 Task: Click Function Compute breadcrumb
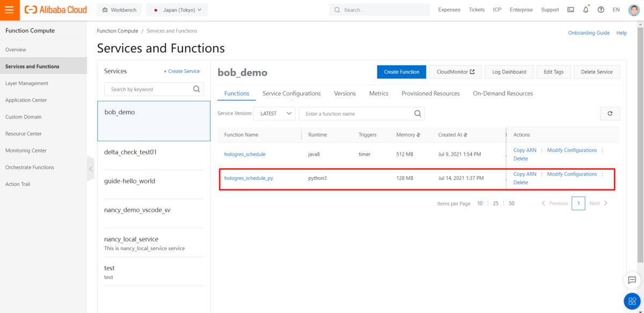(118, 31)
